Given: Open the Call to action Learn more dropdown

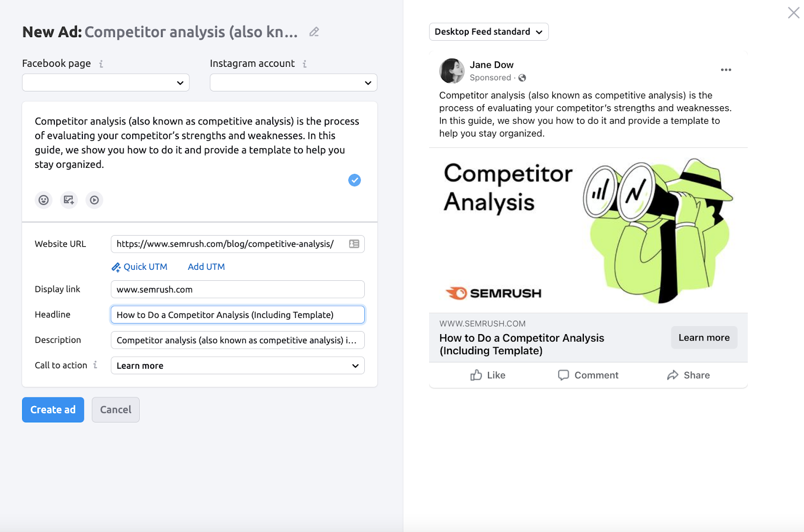Looking at the screenshot, I should (x=238, y=366).
